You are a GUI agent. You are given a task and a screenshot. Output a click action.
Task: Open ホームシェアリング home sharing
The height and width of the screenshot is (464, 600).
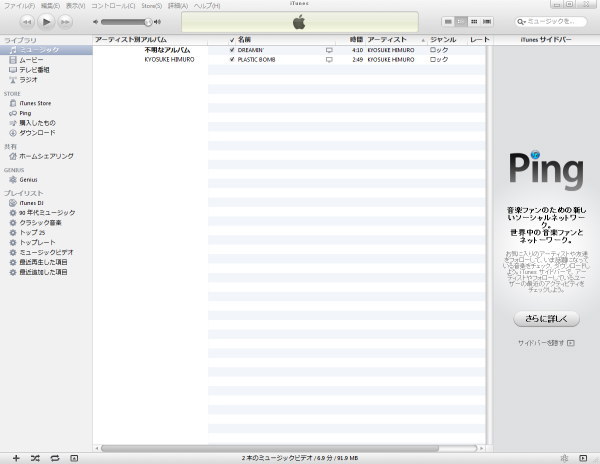(x=46, y=156)
